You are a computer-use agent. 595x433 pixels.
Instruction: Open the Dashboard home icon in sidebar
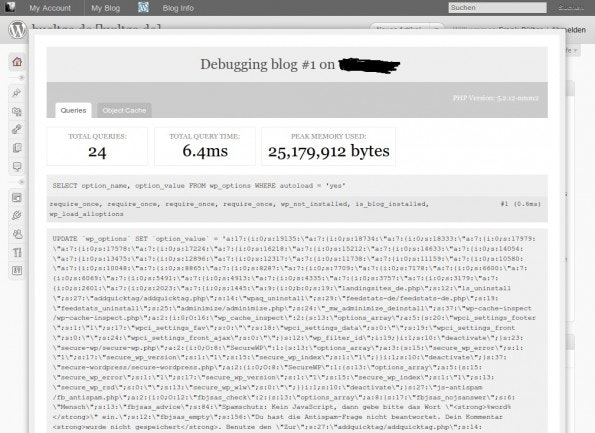tap(17, 62)
